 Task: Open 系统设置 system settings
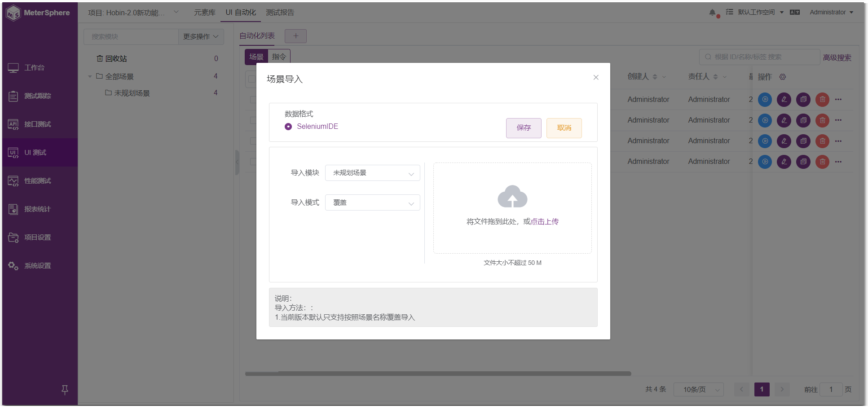click(x=40, y=266)
